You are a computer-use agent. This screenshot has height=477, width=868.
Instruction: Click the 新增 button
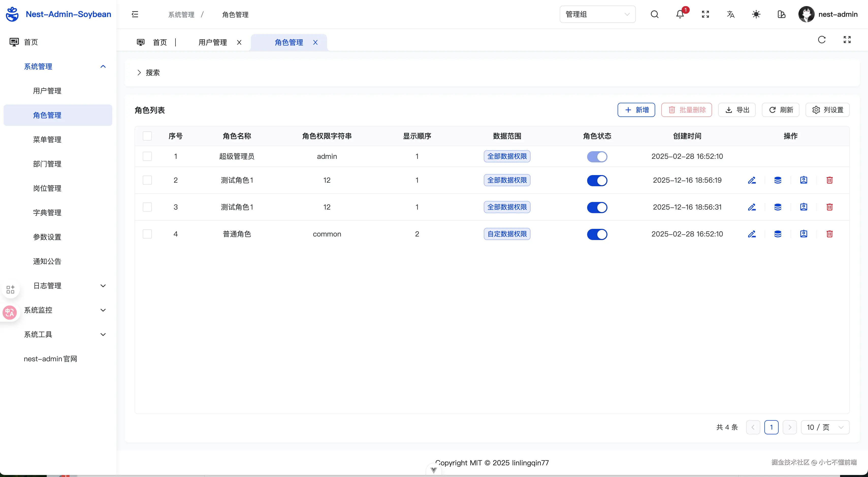(636, 110)
